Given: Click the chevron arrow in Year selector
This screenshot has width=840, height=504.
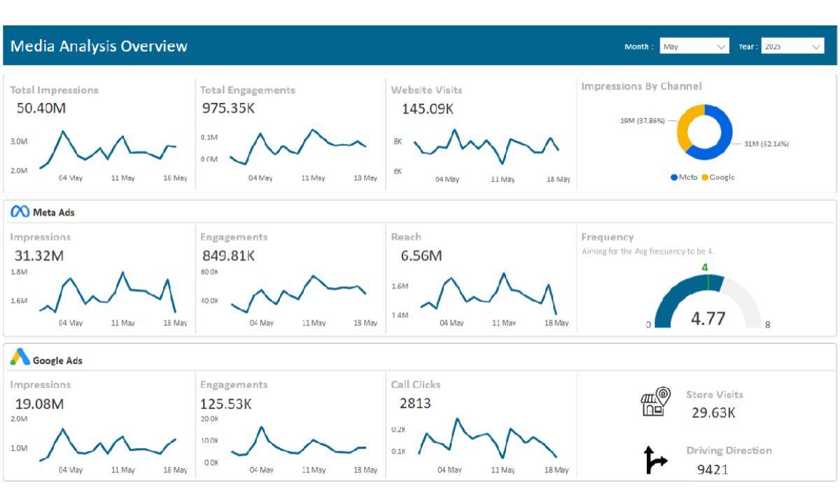Looking at the screenshot, I should point(815,46).
